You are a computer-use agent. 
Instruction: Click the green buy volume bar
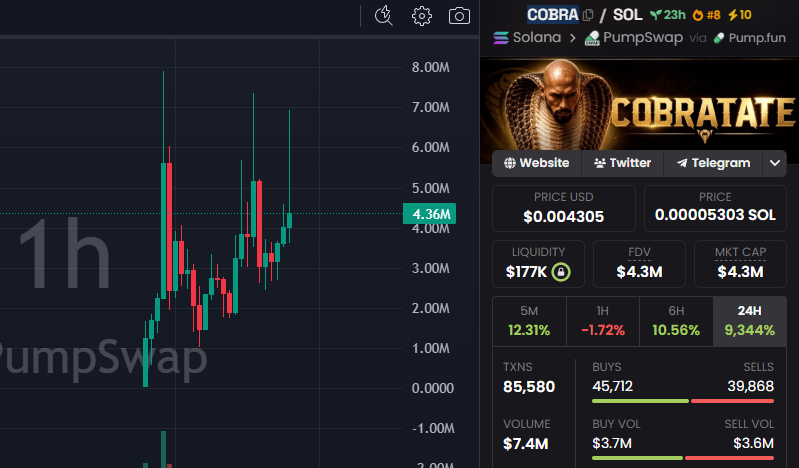tap(637, 458)
